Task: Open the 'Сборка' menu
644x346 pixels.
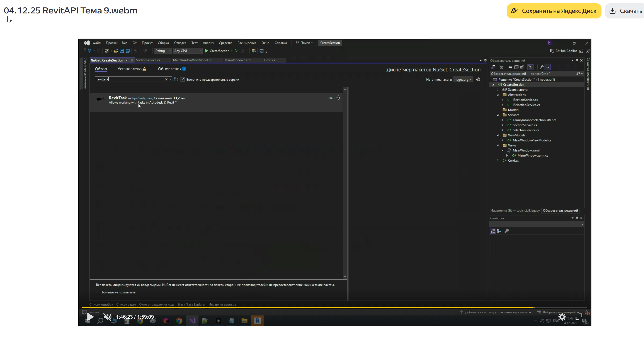Action: [163, 43]
